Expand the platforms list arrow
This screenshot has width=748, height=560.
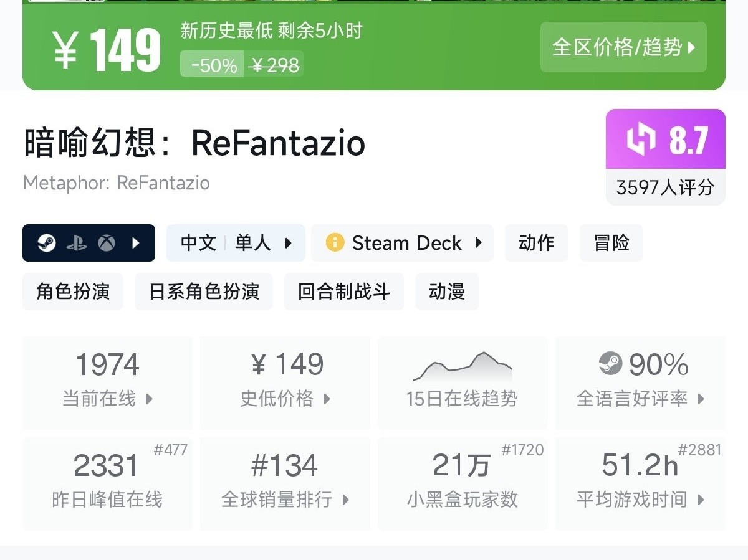tap(136, 243)
